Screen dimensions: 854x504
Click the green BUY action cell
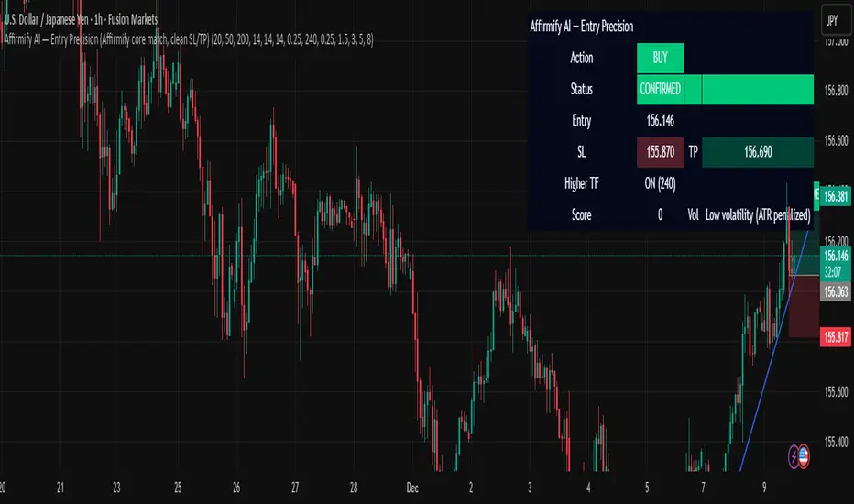(x=660, y=58)
